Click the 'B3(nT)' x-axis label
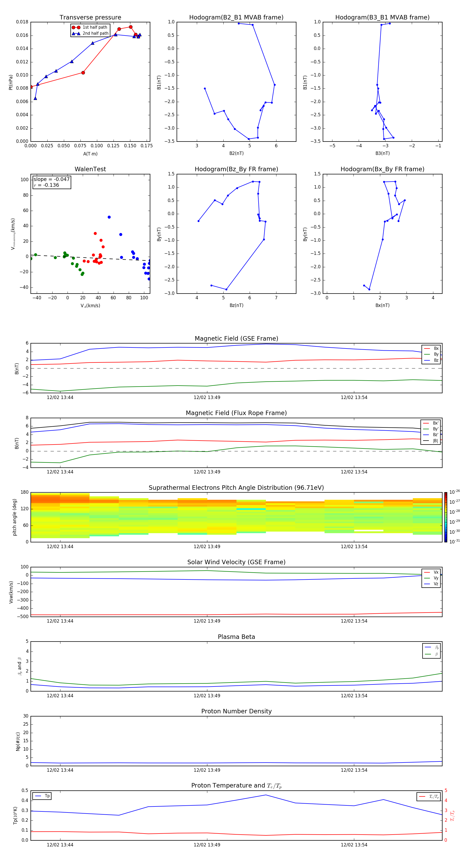The width and height of the screenshot is (473, 868). 382,153
